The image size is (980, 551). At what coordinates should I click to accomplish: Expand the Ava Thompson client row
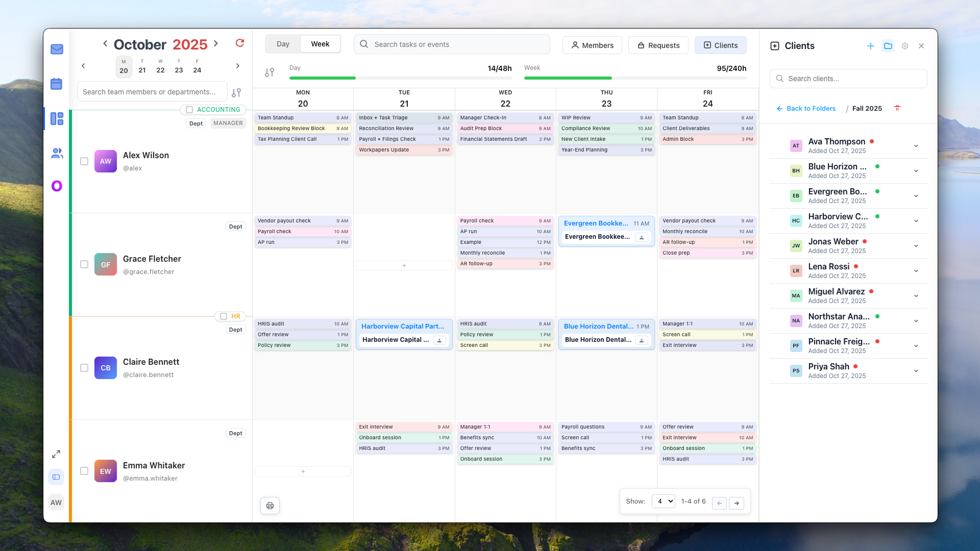pyautogui.click(x=917, y=145)
